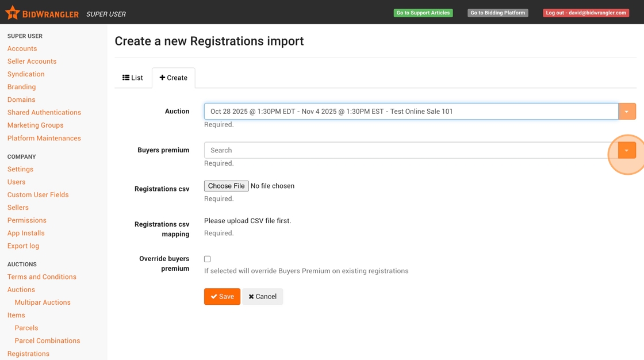Enable the Override buyers premium checkbox

[x=208, y=259]
